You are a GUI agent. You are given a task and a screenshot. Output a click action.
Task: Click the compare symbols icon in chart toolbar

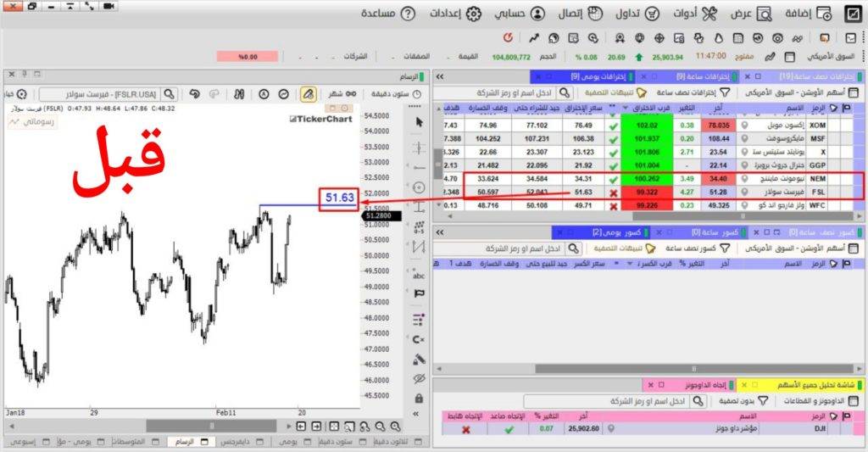[239, 94]
